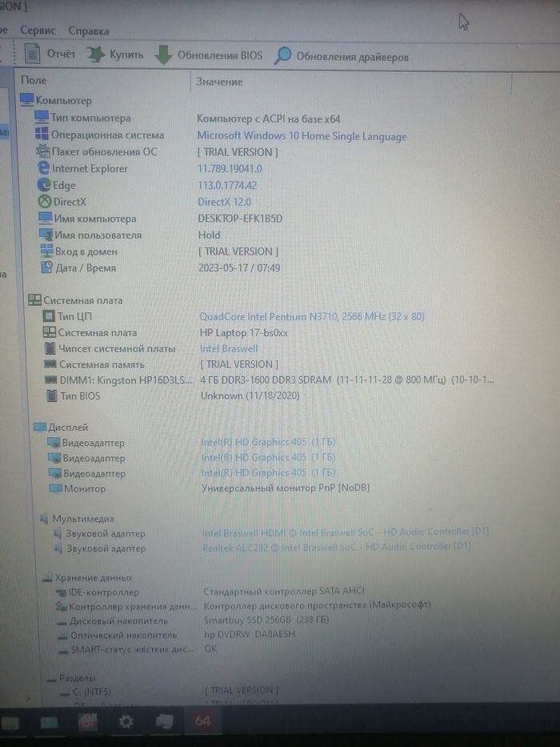Select the Smartbuy SSD 256GB value
This screenshot has height=747, width=560.
[266, 620]
